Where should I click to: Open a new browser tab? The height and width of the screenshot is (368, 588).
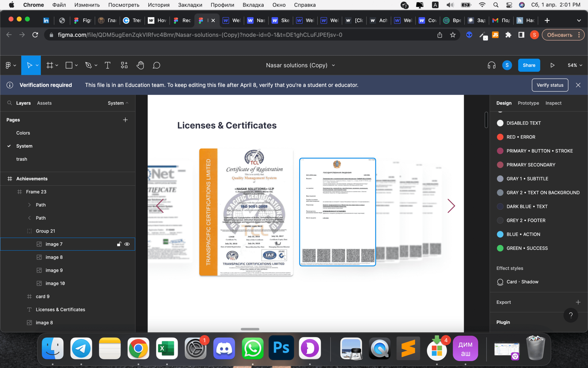click(x=547, y=20)
